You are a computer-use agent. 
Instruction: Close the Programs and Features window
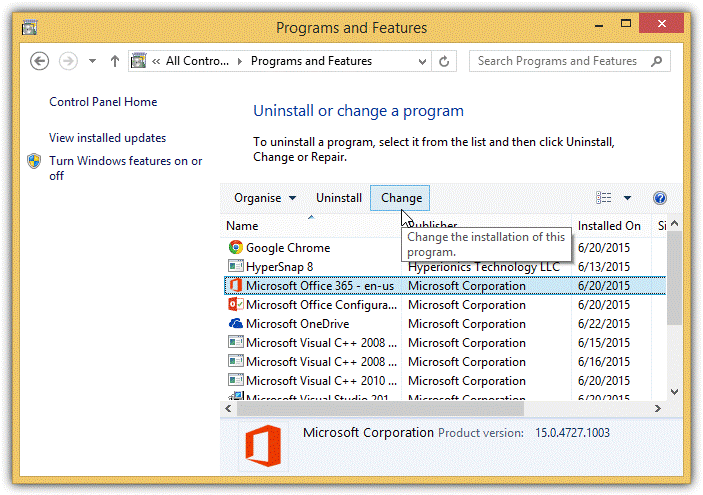click(x=661, y=23)
